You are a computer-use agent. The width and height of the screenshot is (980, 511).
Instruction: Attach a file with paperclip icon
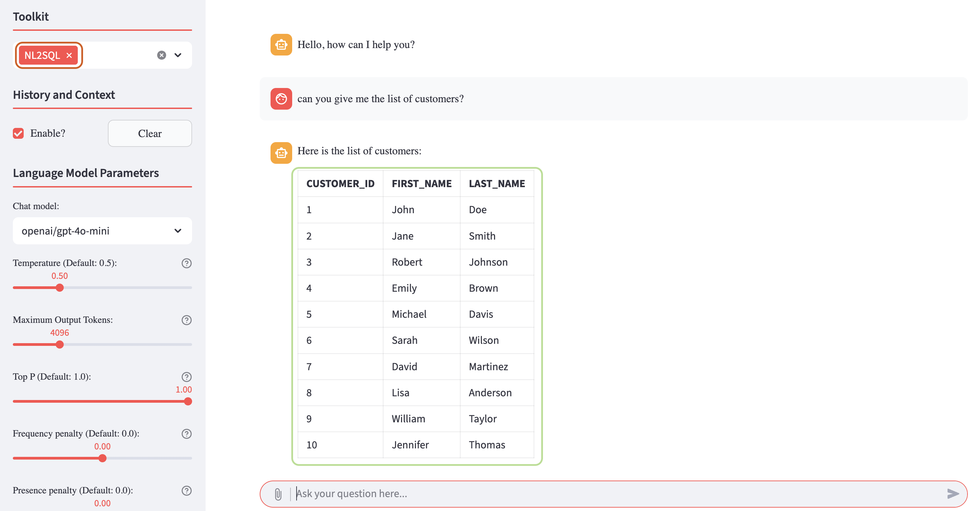click(278, 494)
